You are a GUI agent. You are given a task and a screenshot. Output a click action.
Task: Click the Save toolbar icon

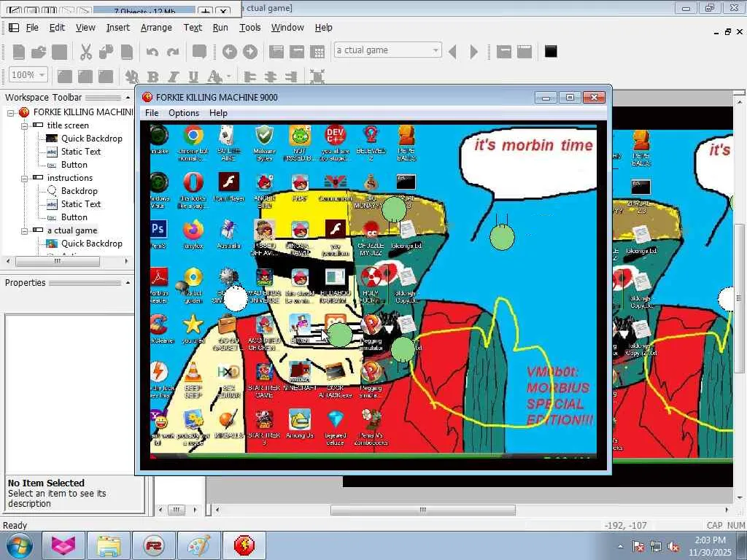tap(59, 52)
